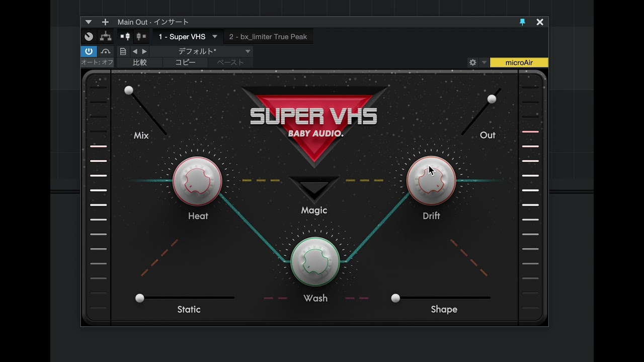The height and width of the screenshot is (362, 644).
Task: Open the デフォルト* preset dropdown
Action: click(x=201, y=51)
